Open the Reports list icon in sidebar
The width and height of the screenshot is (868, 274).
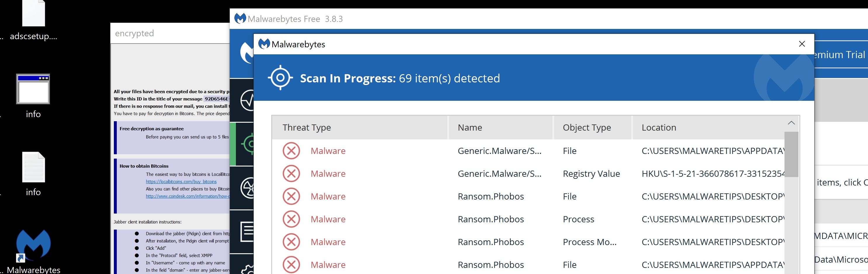[247, 231]
